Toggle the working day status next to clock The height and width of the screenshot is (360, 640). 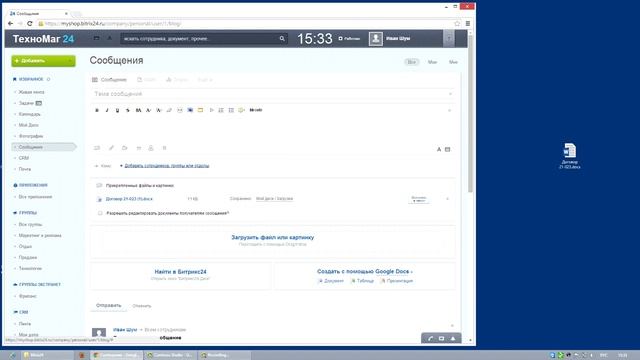coord(349,39)
